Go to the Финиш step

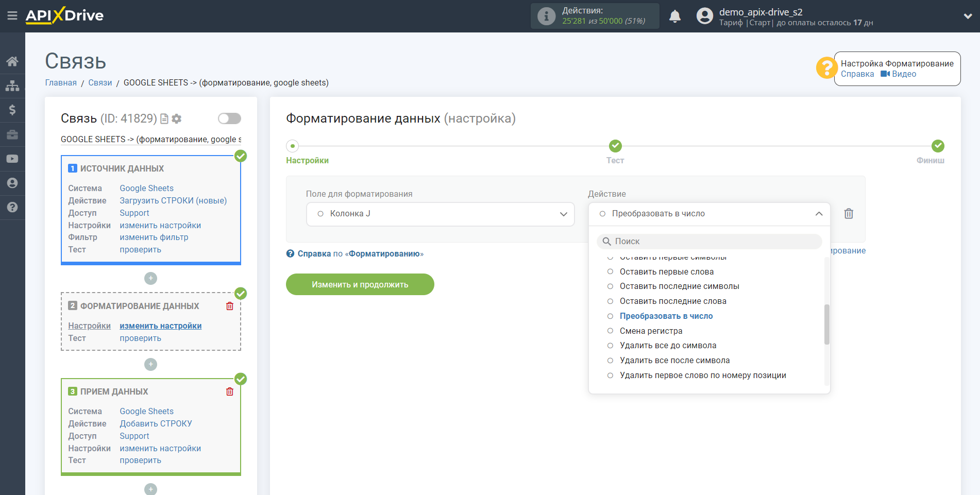pyautogui.click(x=938, y=146)
